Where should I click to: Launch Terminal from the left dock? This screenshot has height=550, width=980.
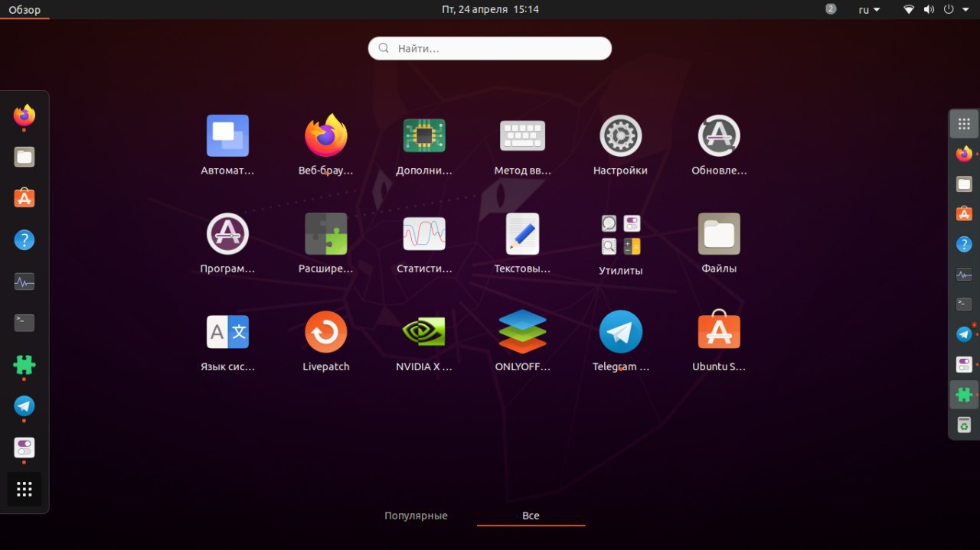point(24,323)
